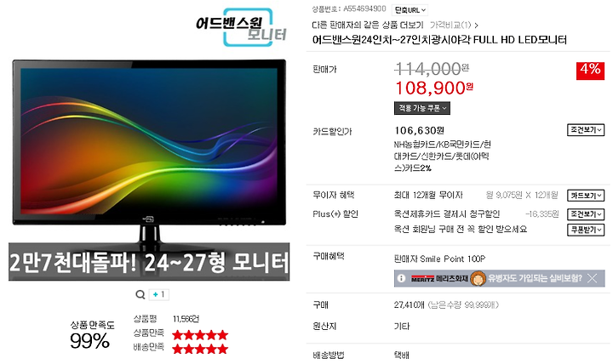The image size is (613, 364).
Task: Click info icon on Meritz insurance banner
Action: (401, 278)
